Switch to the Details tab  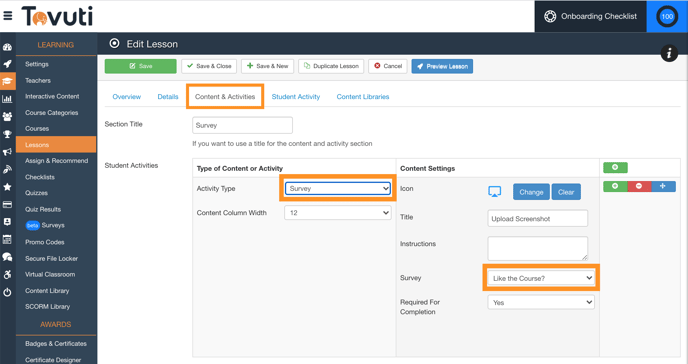pyautogui.click(x=168, y=96)
